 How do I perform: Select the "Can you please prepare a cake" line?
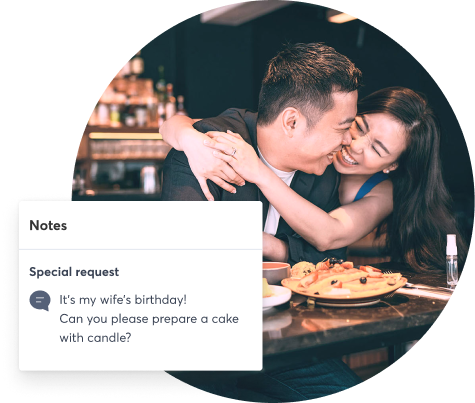[x=149, y=319]
